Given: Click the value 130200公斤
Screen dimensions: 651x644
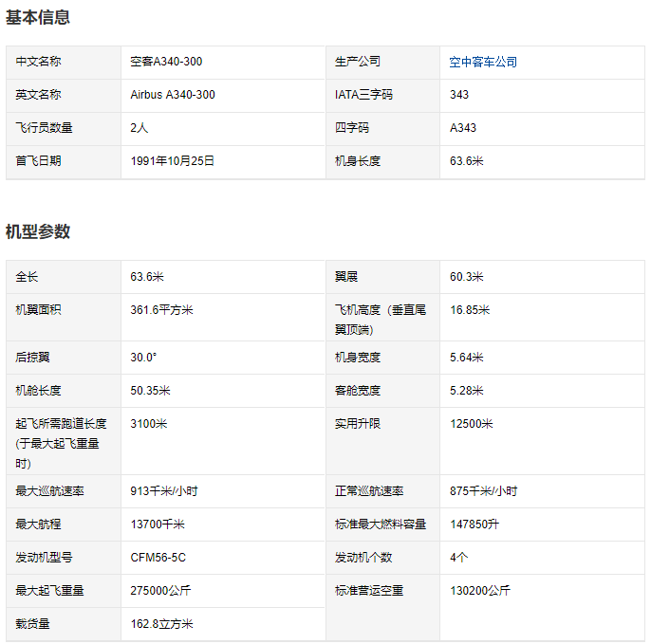Looking at the screenshot, I should [x=480, y=591].
